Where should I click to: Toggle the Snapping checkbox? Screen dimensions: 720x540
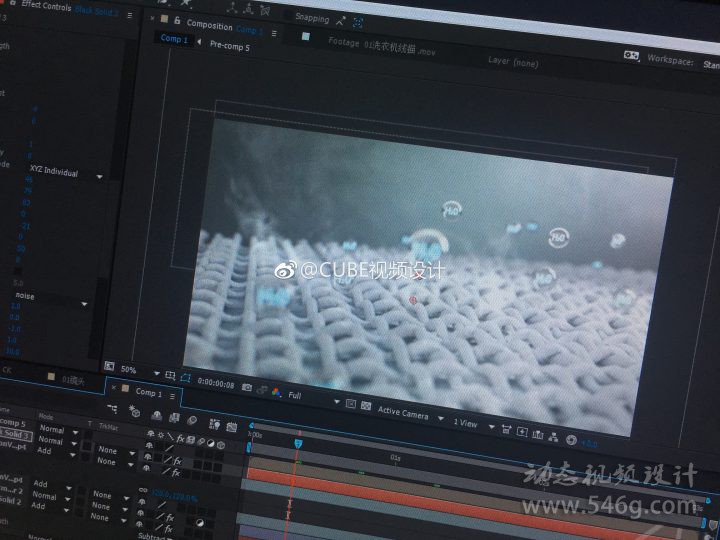288,15
